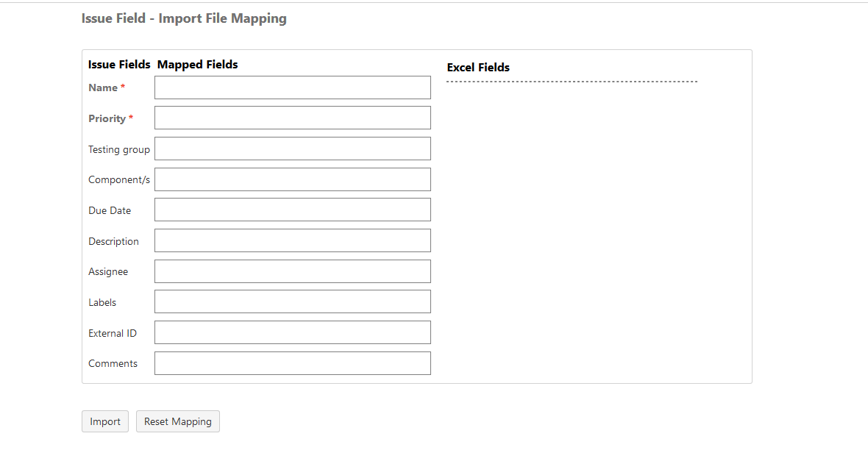Viewport: 868px width, 450px height.
Task: Click the Reset Mapping button
Action: (178, 421)
